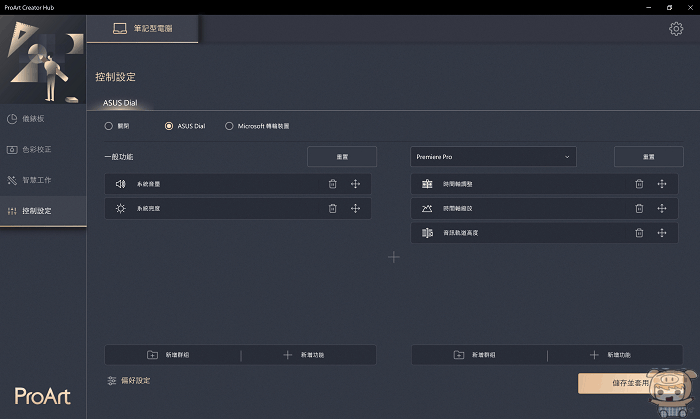Reset the Premiere Pro list with 重置
This screenshot has width=700, height=419.
click(649, 157)
